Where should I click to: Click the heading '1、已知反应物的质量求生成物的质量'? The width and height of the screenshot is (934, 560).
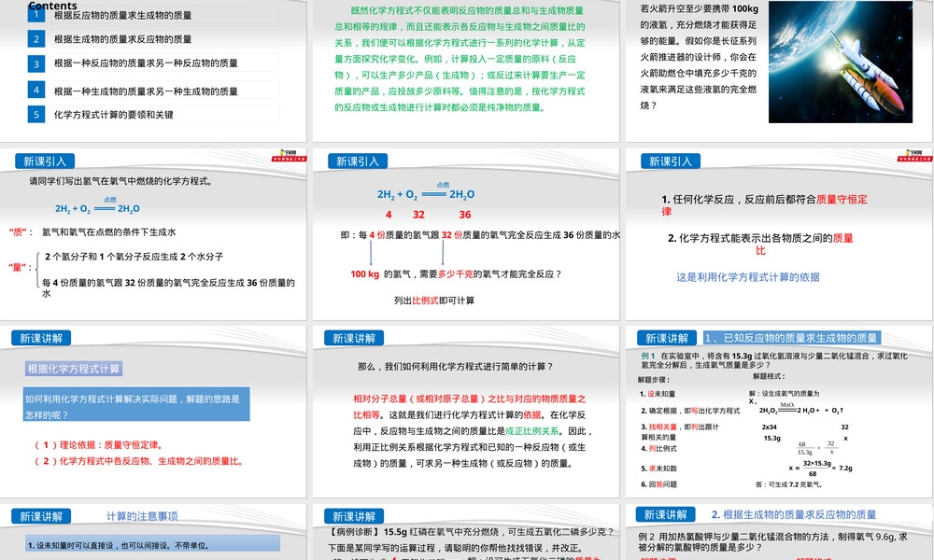(x=792, y=338)
